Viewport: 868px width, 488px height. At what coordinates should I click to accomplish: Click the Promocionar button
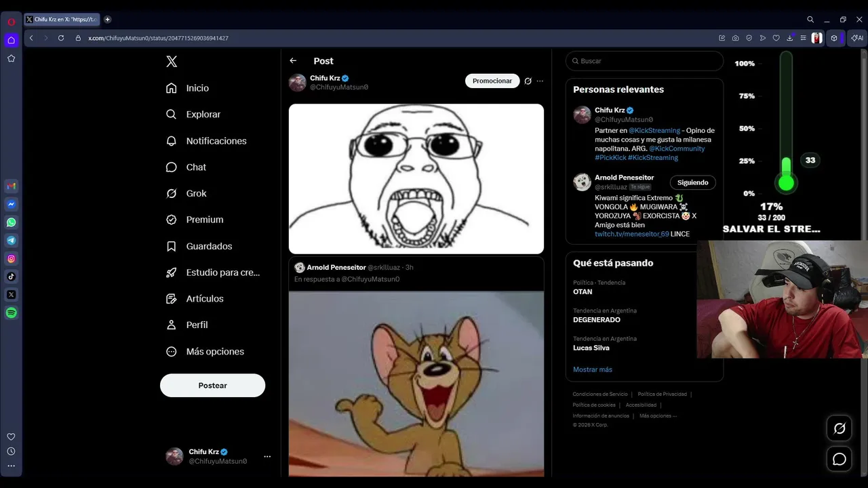492,81
